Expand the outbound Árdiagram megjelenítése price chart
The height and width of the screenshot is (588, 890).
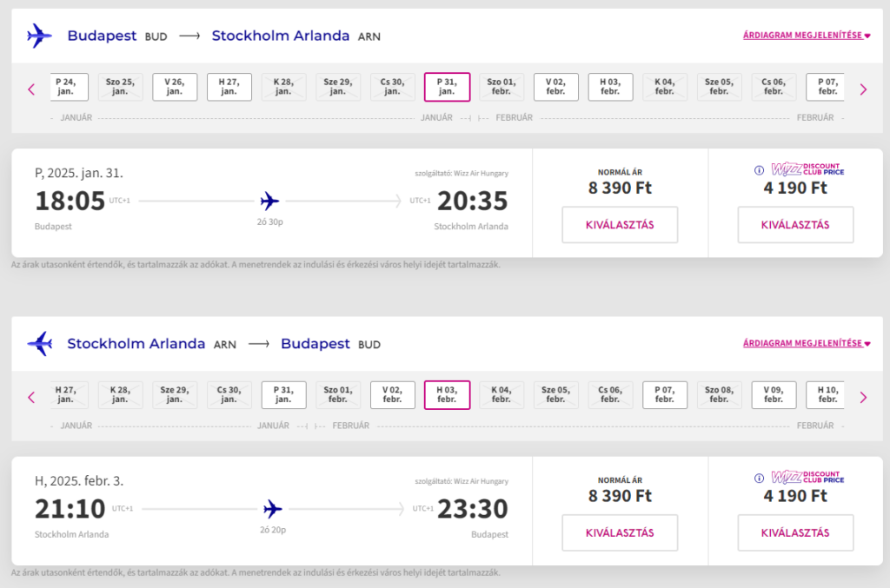807,35
